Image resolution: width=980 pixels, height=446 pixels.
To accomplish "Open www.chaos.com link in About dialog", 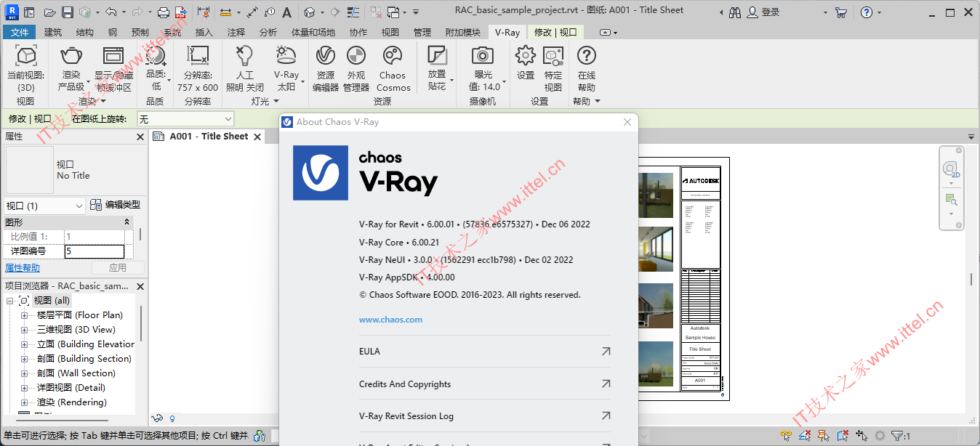I will pyautogui.click(x=390, y=320).
